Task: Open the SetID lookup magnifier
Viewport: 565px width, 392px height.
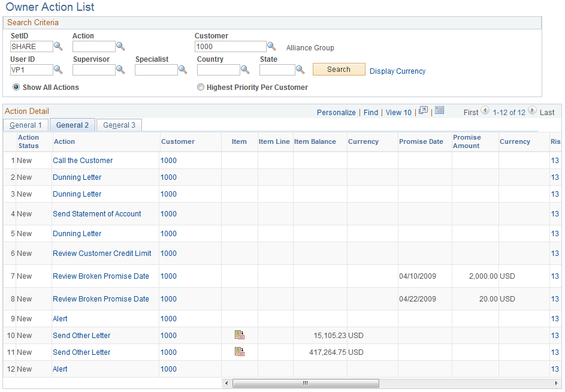Action: [58, 46]
